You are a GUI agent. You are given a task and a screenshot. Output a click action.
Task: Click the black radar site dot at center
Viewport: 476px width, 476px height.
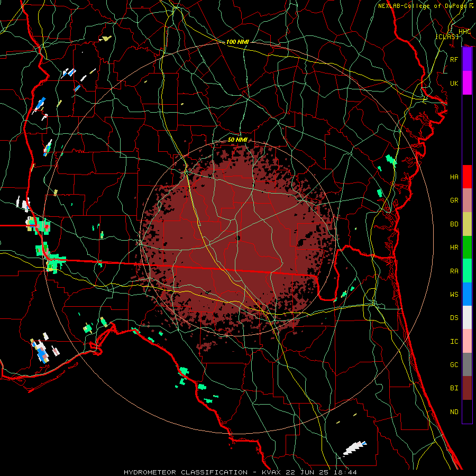click(x=238, y=237)
